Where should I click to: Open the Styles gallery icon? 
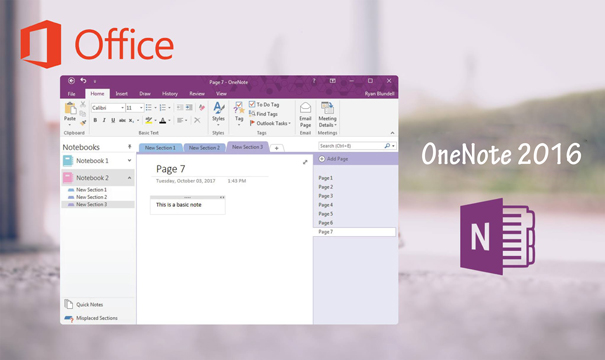coord(218,108)
